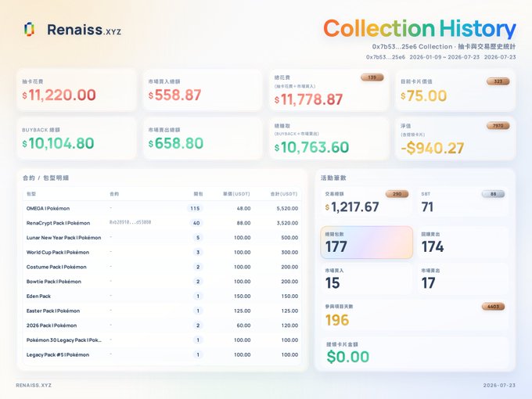Click the market buy count 15
This screenshot has height=399, width=532.
pyautogui.click(x=332, y=283)
